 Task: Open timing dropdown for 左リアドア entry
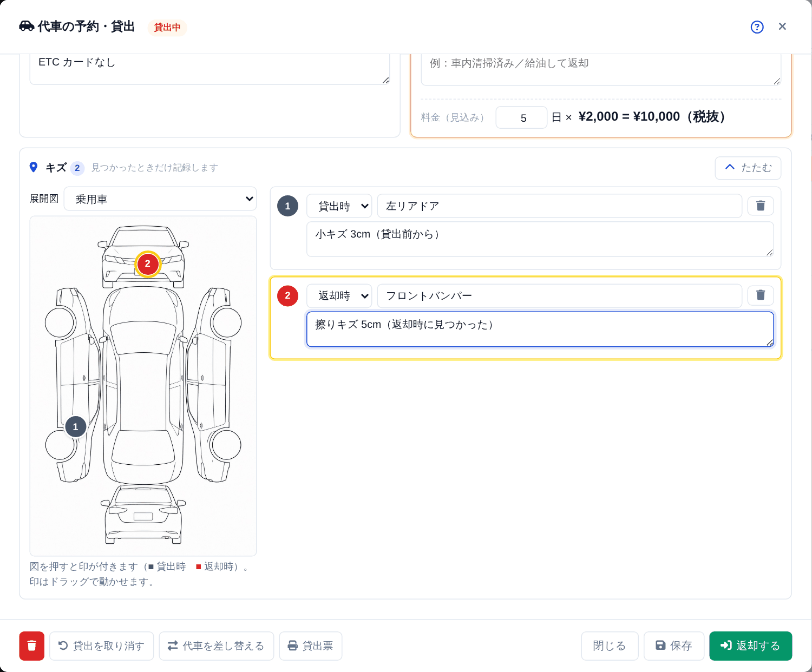[339, 206]
